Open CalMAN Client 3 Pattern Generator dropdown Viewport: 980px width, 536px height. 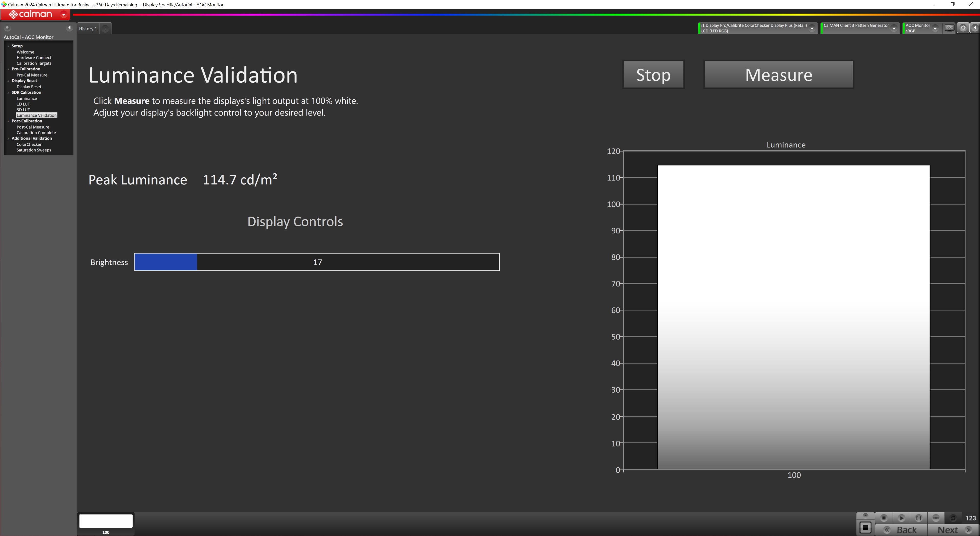(894, 28)
